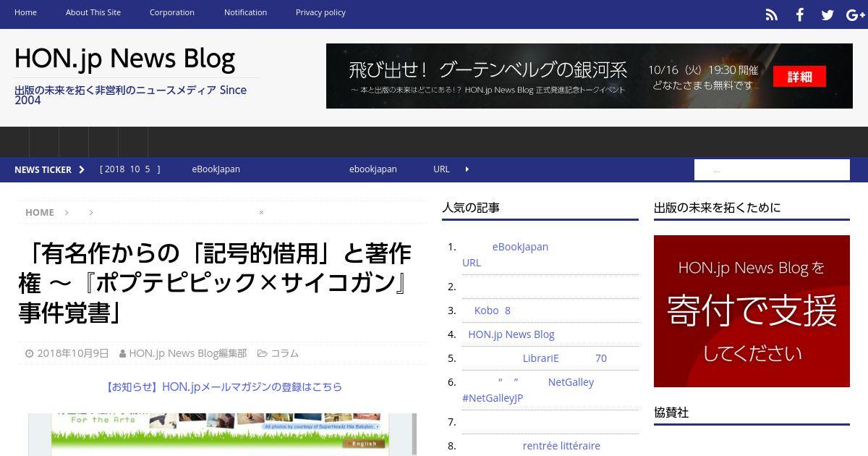The width and height of the screenshot is (868, 456).
Task: Open the mail magazine registration link
Action: tap(224, 387)
